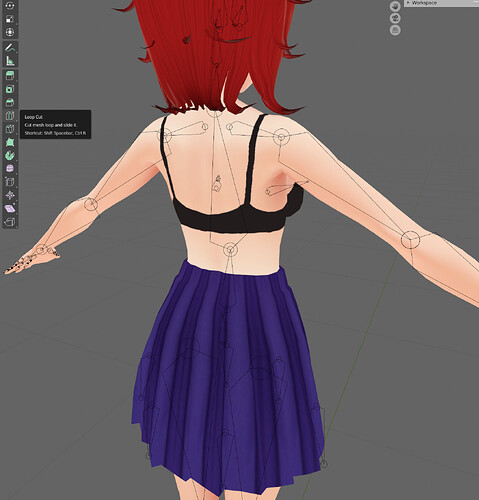Click the viewport pan hand icon
This screenshot has height=500, width=479.
(395, 6)
